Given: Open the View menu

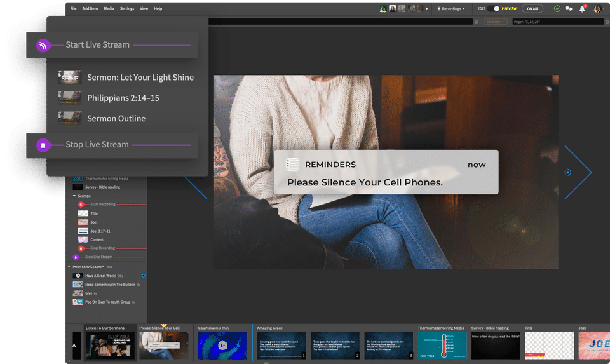Looking at the screenshot, I should pyautogui.click(x=144, y=8).
